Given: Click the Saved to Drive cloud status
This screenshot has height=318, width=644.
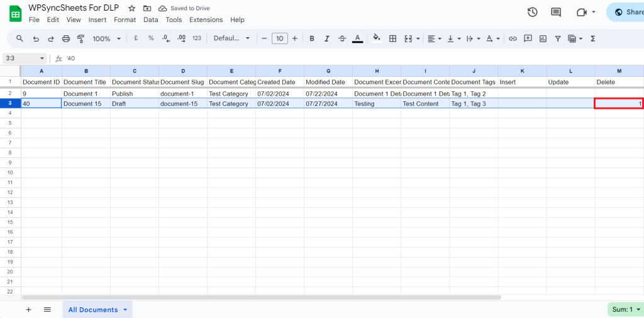Looking at the screenshot, I should 184,8.
